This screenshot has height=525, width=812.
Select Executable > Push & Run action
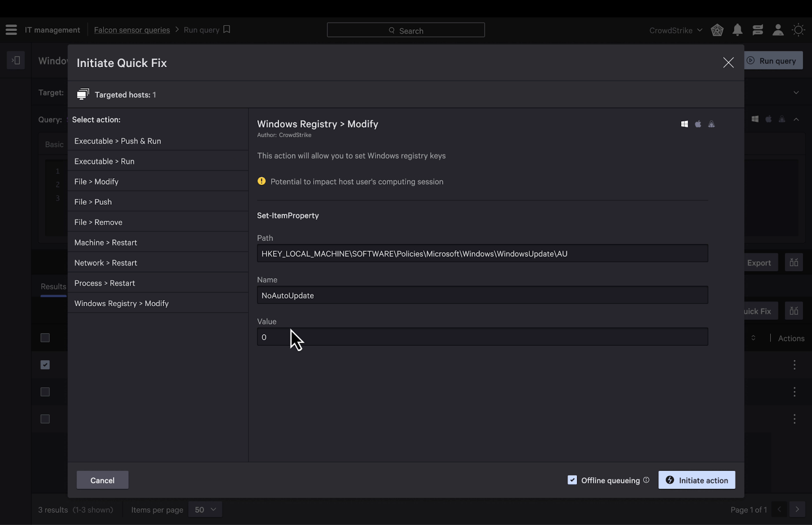(158, 141)
